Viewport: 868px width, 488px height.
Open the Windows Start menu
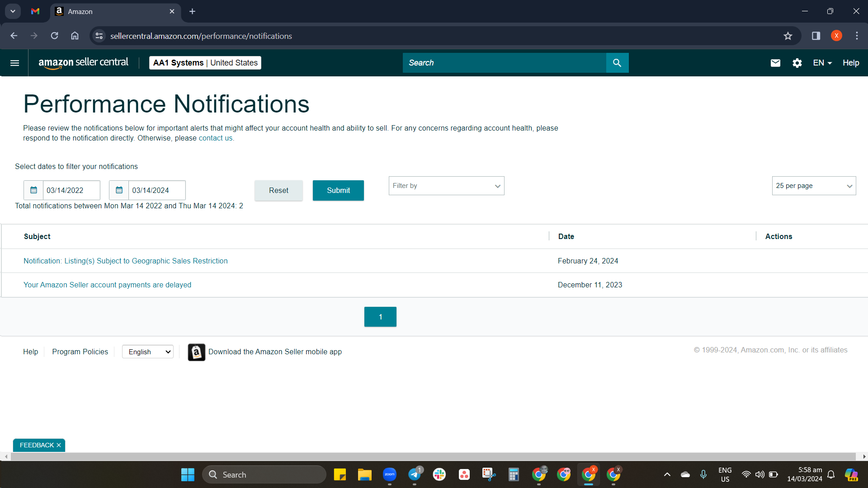188,474
